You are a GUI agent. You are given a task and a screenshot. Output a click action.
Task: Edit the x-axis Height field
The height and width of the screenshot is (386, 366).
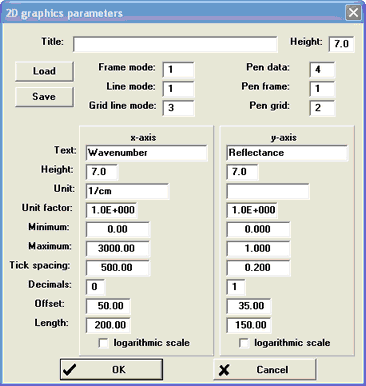102,172
